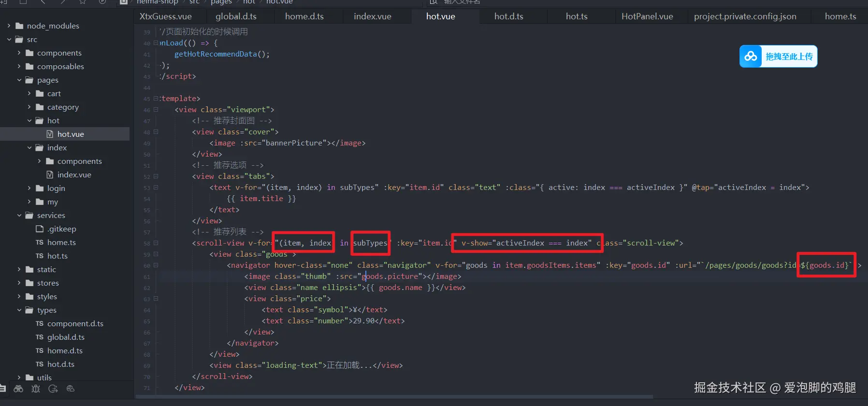The image size is (868, 406).
Task: Collapse code fold marker on line 48
Action: click(x=156, y=132)
